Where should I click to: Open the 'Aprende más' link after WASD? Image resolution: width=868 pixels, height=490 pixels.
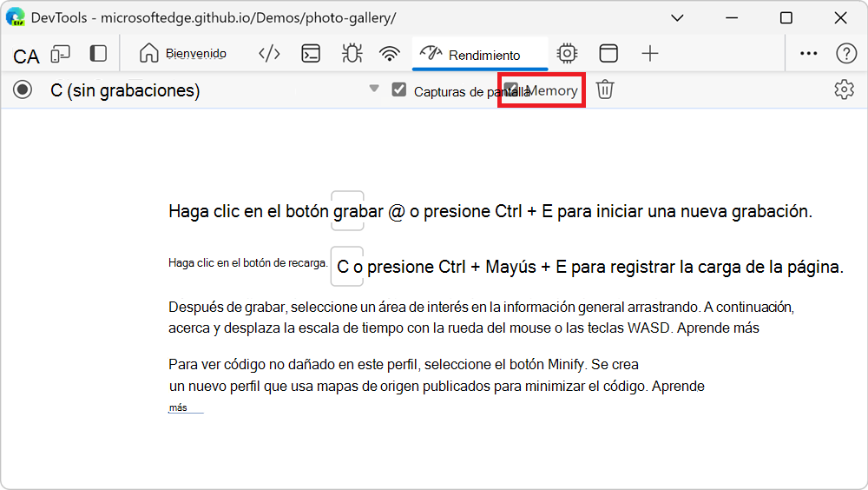718,328
